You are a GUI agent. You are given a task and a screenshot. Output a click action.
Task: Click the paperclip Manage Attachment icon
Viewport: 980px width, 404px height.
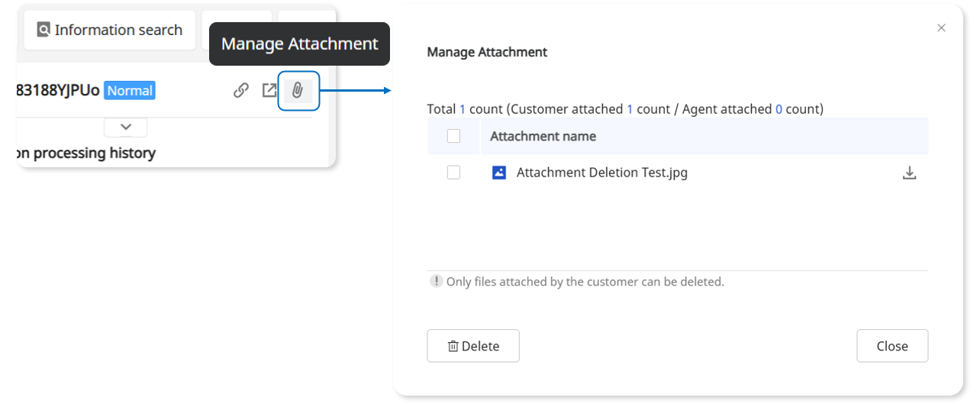[298, 91]
